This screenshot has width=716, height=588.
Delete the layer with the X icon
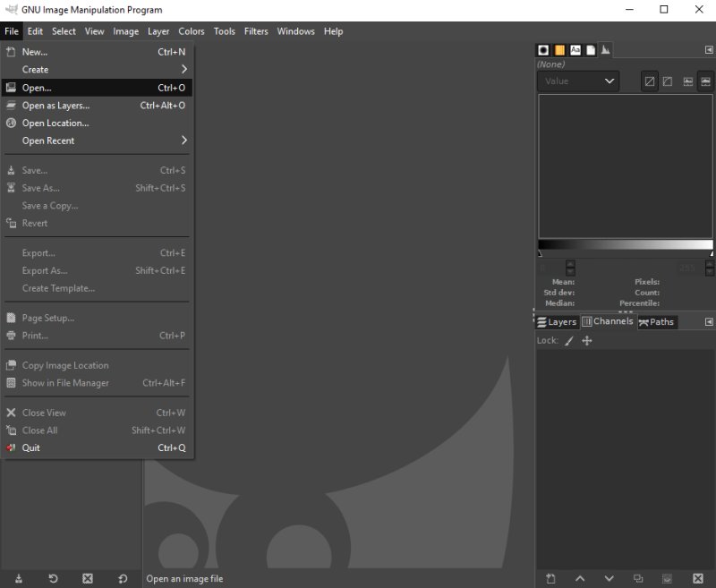698,578
